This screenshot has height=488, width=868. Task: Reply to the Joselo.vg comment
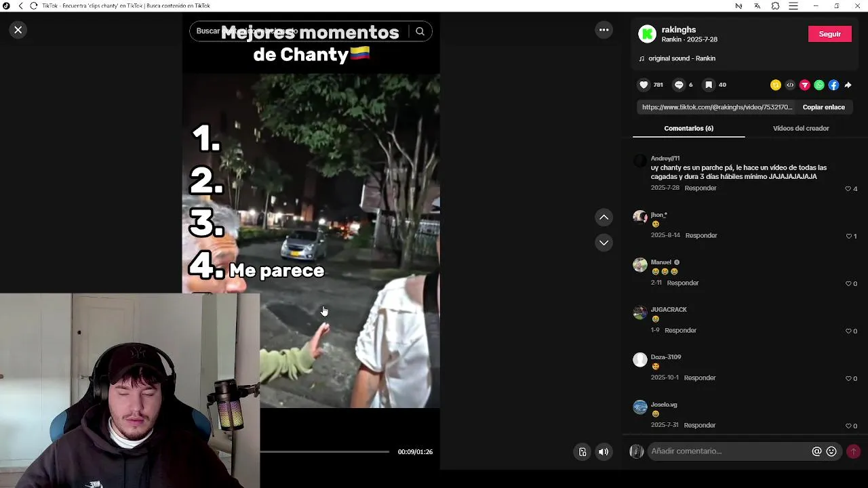[x=700, y=425]
